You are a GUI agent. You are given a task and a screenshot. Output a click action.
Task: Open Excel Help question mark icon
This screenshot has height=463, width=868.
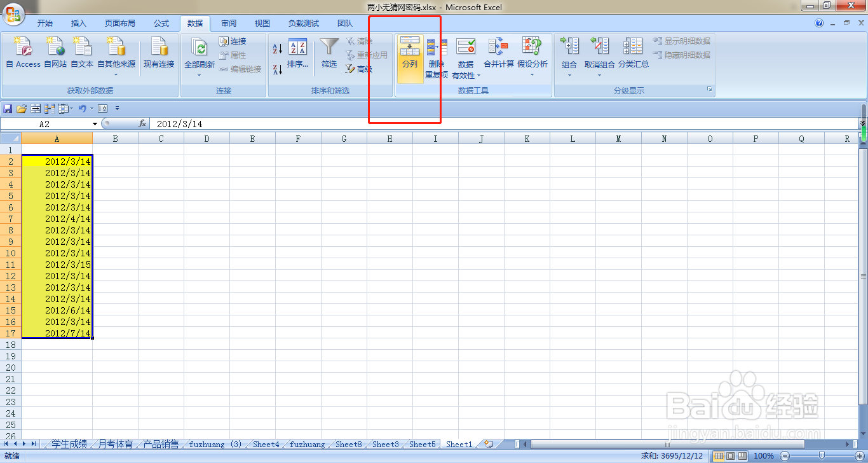[819, 24]
